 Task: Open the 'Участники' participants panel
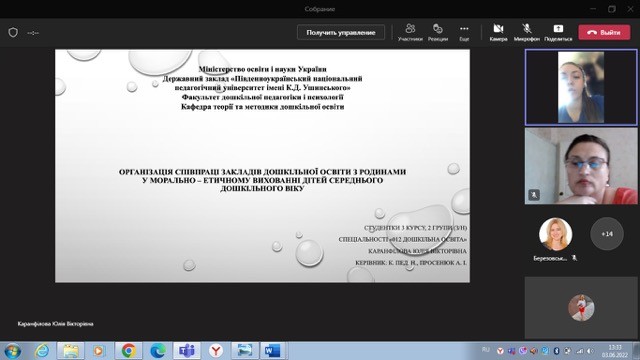[410, 33]
